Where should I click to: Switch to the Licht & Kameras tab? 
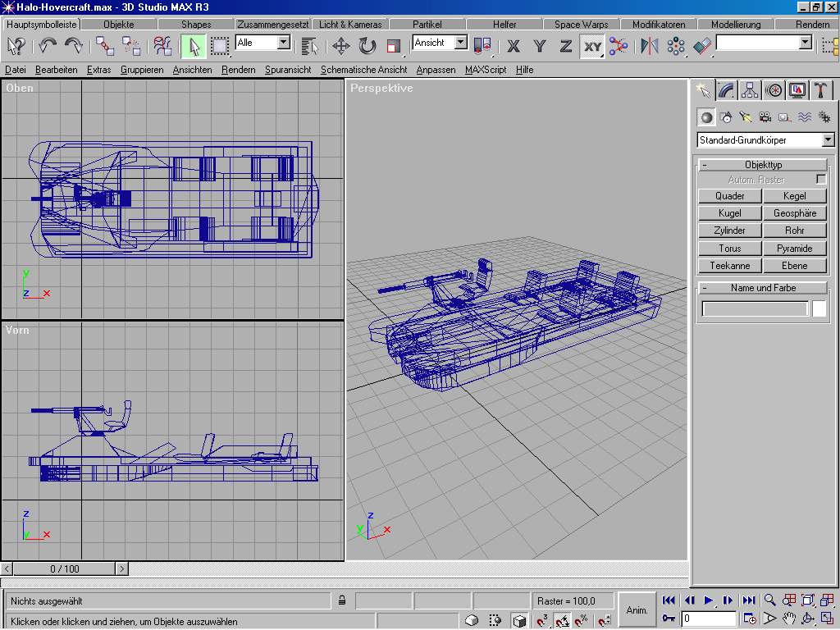coord(350,24)
